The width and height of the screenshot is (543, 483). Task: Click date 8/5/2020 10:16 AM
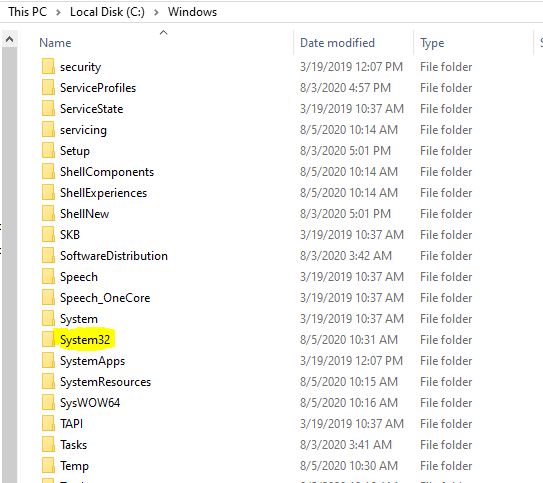(349, 403)
